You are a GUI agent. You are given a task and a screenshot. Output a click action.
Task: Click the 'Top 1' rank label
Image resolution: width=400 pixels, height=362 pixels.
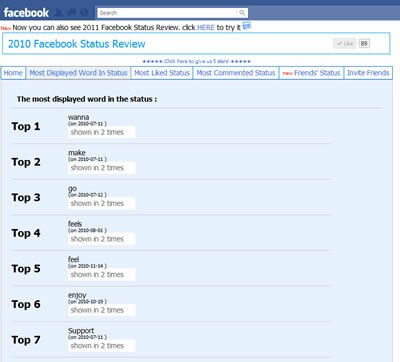pos(26,126)
